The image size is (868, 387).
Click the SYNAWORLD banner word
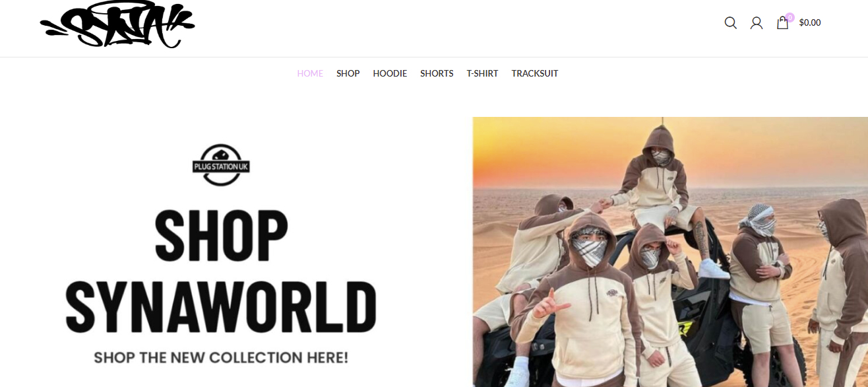(x=221, y=307)
